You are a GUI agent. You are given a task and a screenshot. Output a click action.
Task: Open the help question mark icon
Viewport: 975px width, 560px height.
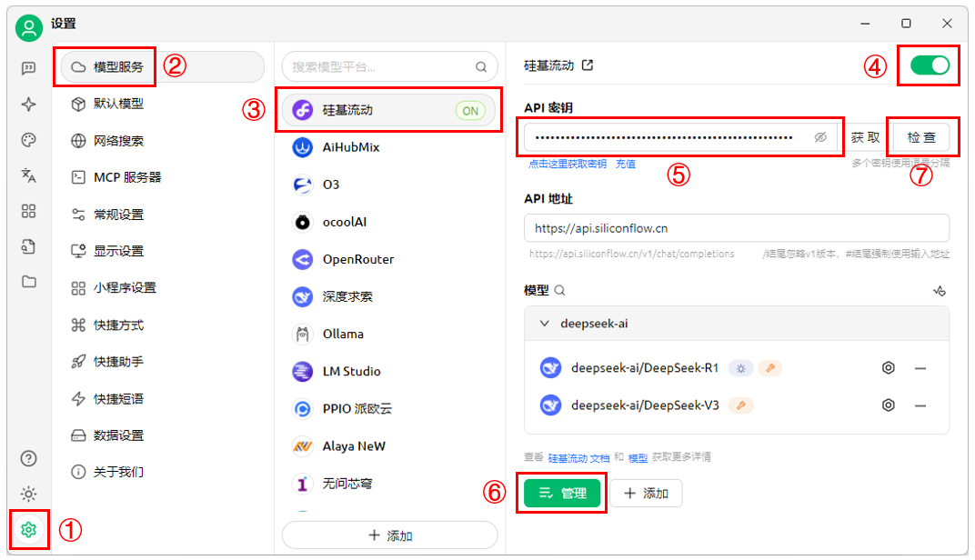tap(28, 459)
